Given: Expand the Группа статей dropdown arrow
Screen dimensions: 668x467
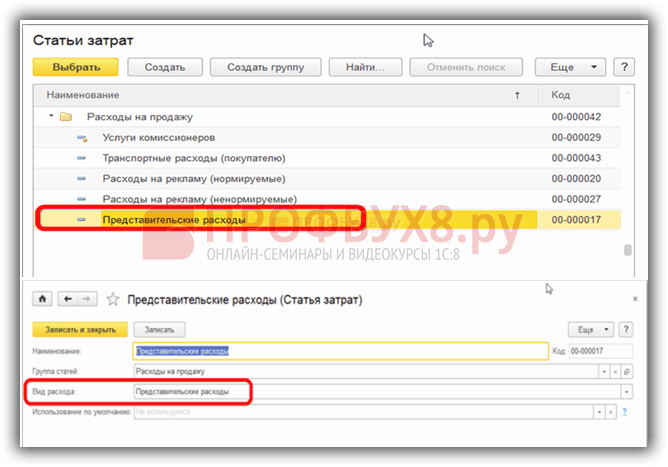Looking at the screenshot, I should tap(603, 371).
